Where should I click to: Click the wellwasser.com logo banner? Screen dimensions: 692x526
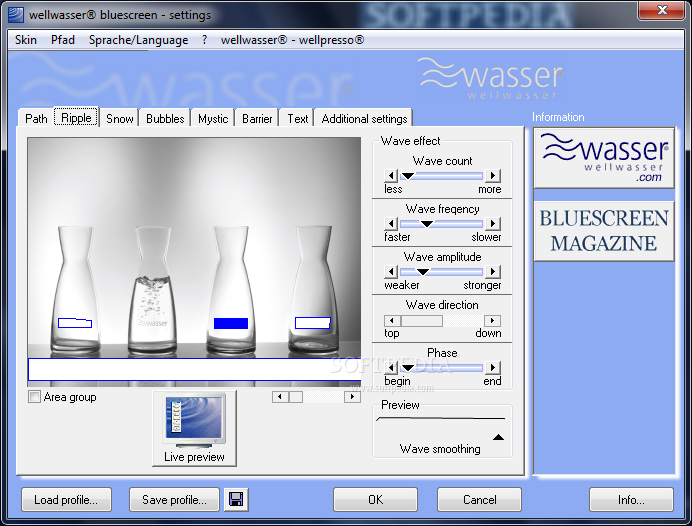point(604,158)
